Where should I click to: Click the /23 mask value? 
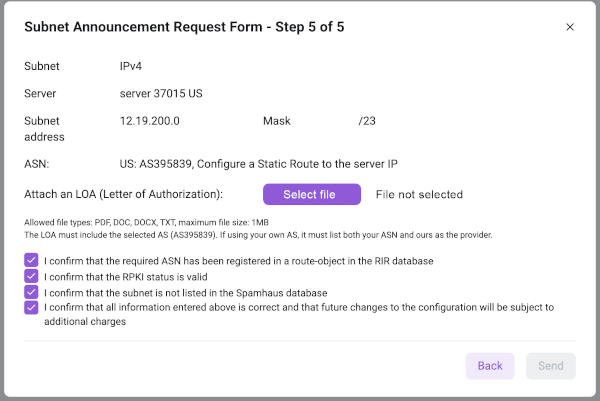tap(367, 121)
